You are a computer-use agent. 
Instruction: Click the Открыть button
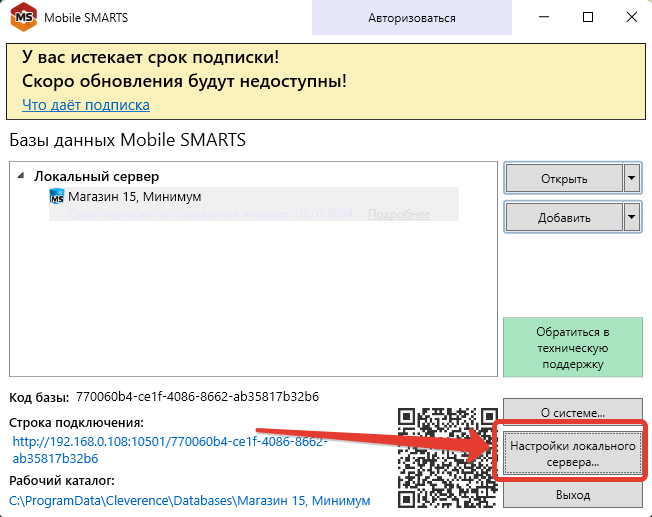tap(563, 179)
